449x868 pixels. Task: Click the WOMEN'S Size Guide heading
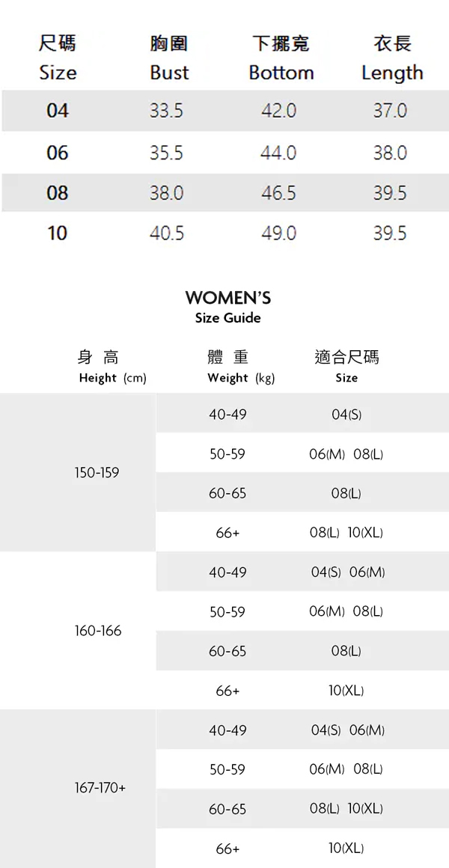click(x=227, y=307)
